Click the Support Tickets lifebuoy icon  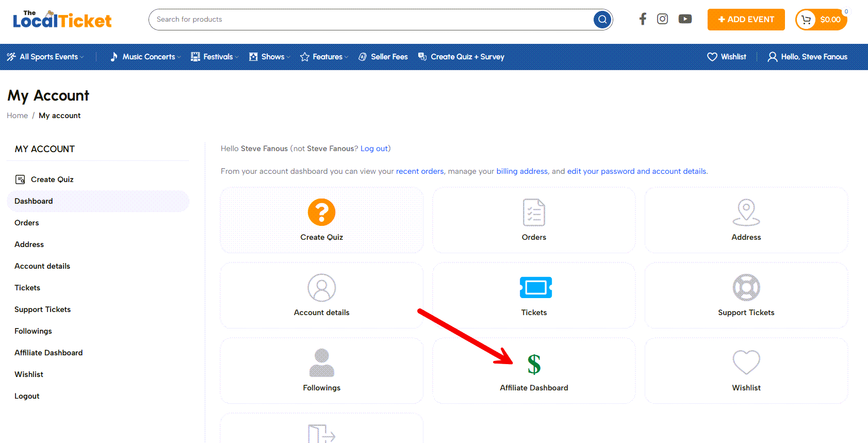click(x=746, y=288)
